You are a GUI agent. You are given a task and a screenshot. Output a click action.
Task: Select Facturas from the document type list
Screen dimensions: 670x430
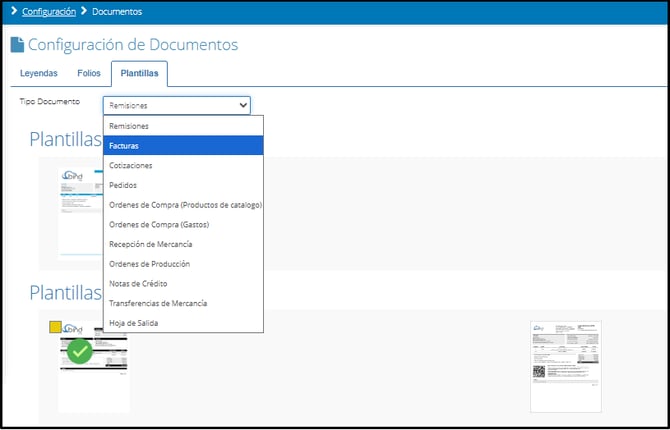[x=182, y=146]
